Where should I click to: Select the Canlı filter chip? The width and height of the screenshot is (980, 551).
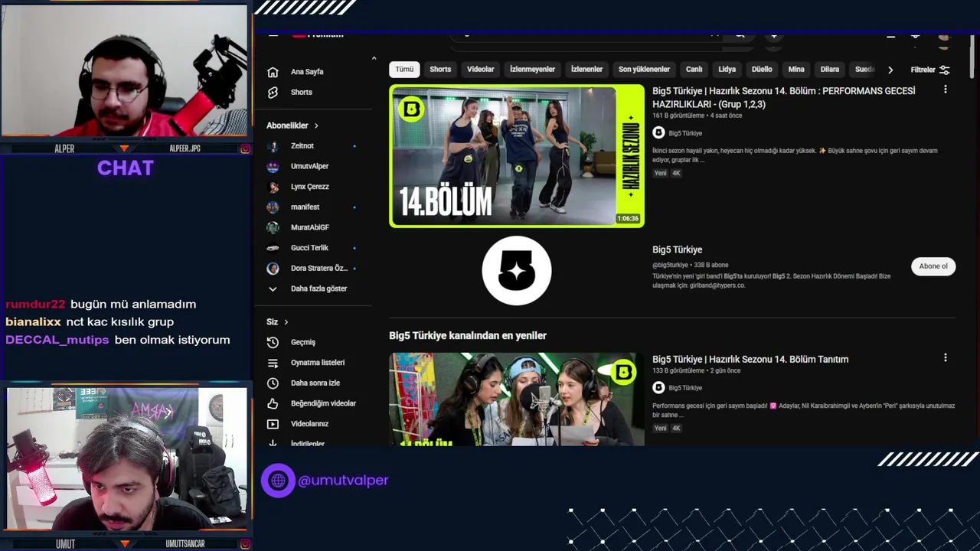(x=694, y=69)
